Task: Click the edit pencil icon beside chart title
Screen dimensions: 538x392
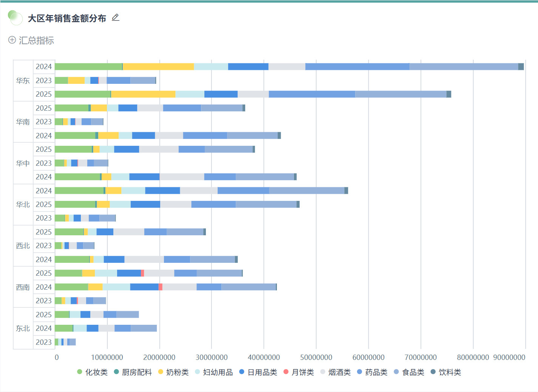Action: pos(116,18)
